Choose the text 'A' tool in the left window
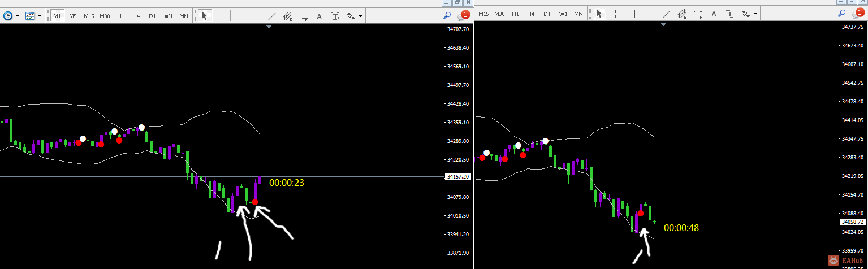This screenshot has height=269, width=868. tap(319, 16)
